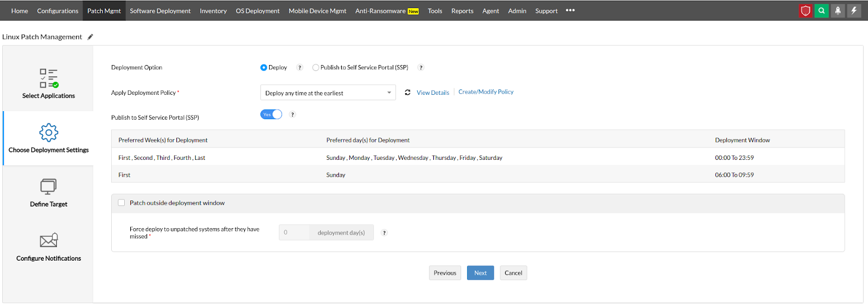Open the Anti-Ransomware tab
The image size is (868, 304).
click(387, 11)
